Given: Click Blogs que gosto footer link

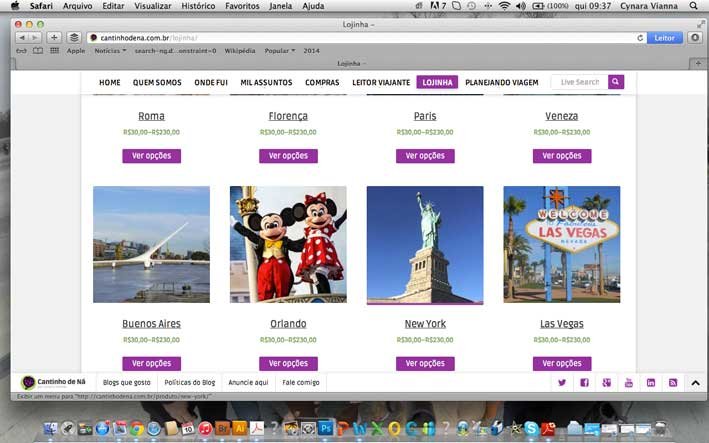Looking at the screenshot, I should pyautogui.click(x=127, y=382).
